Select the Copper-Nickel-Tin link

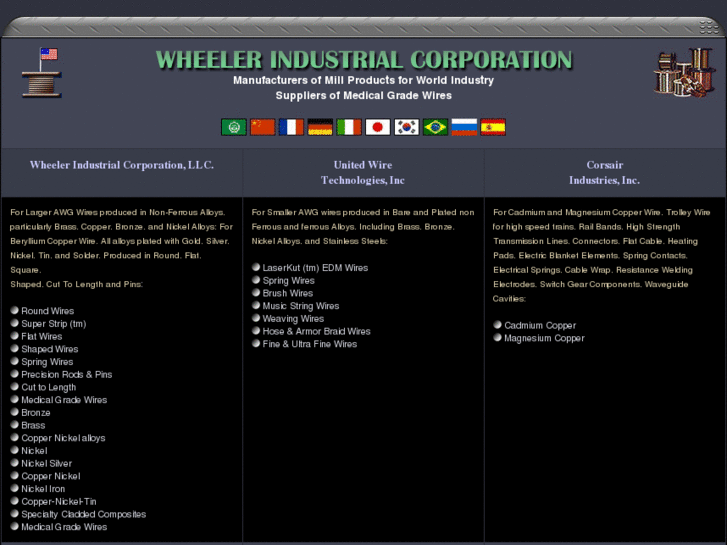pos(59,502)
